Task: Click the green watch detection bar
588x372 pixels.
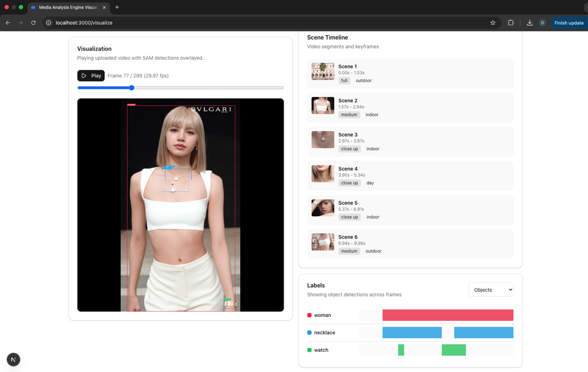Action: point(453,350)
